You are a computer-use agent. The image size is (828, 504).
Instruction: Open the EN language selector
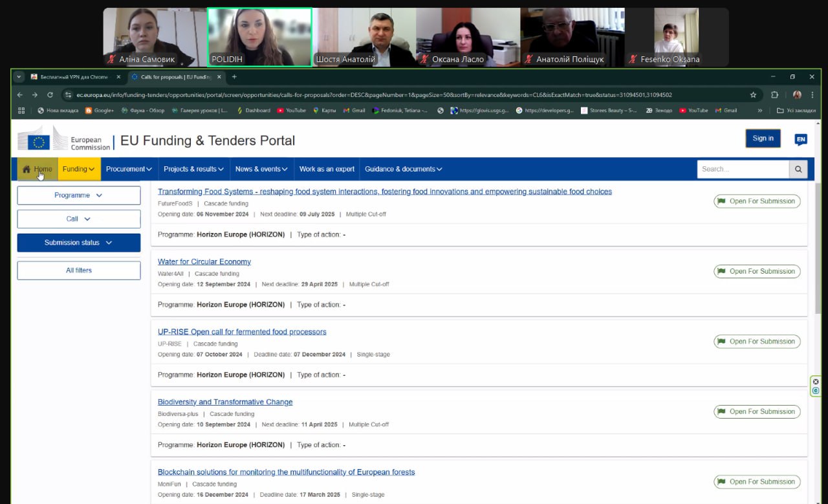pos(801,139)
